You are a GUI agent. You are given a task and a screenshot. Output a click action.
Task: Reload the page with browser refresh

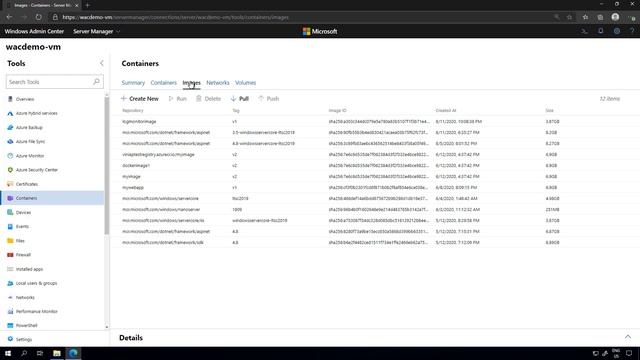coord(38,17)
